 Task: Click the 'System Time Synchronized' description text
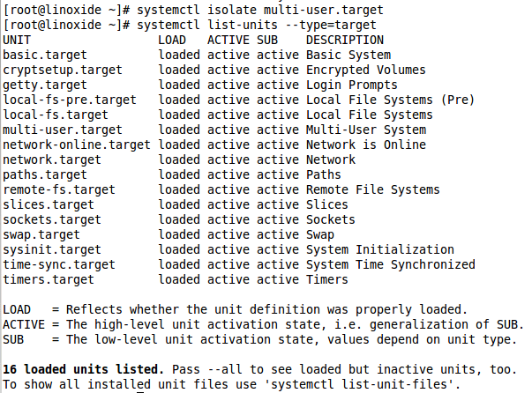pos(390,264)
